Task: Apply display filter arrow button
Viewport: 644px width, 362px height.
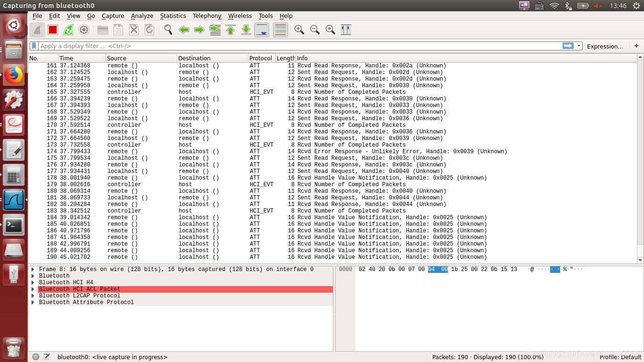Action: tap(568, 46)
